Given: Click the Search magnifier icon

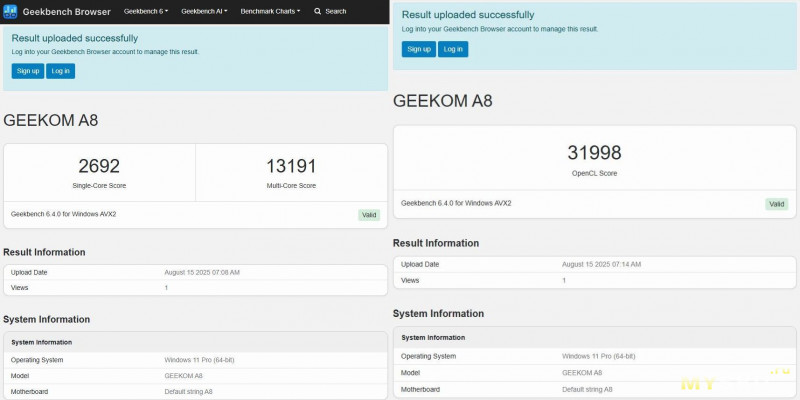Looking at the screenshot, I should (318, 11).
